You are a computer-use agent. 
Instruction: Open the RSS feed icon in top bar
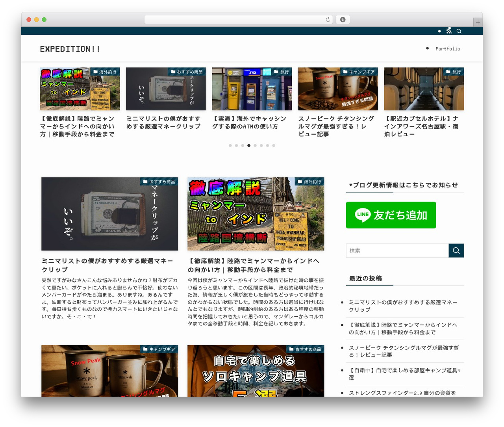[449, 31]
